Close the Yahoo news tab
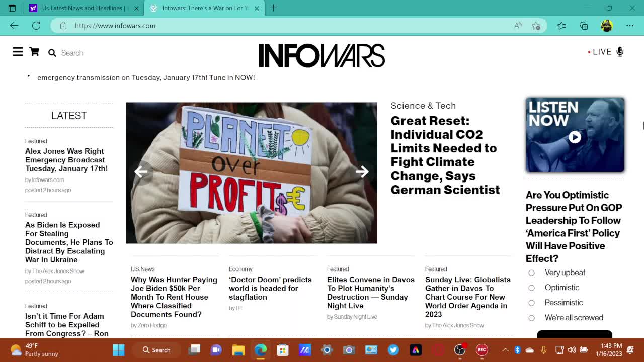Image resolution: width=644 pixels, height=362 pixels. [136, 8]
